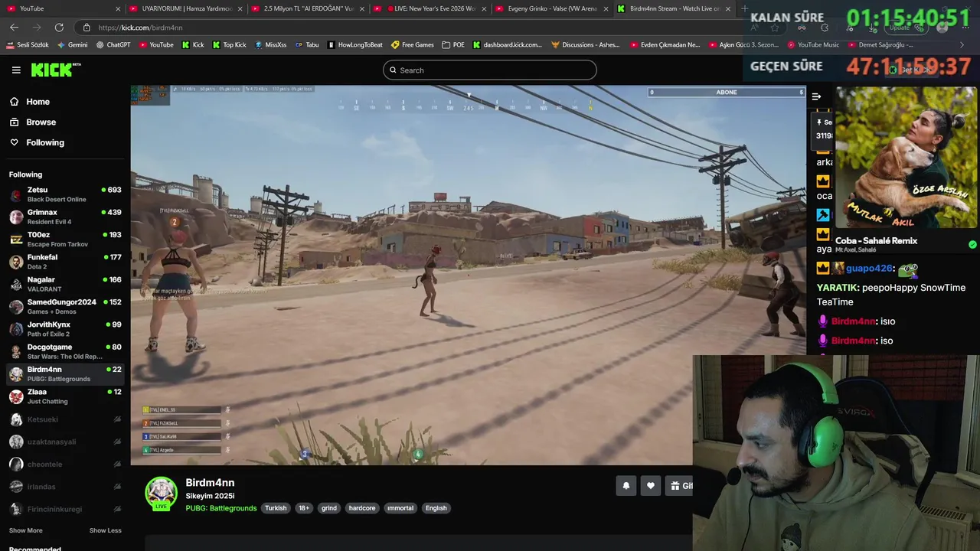The image size is (980, 551).
Task: Open the Tabu bookmark
Action: [x=306, y=45]
